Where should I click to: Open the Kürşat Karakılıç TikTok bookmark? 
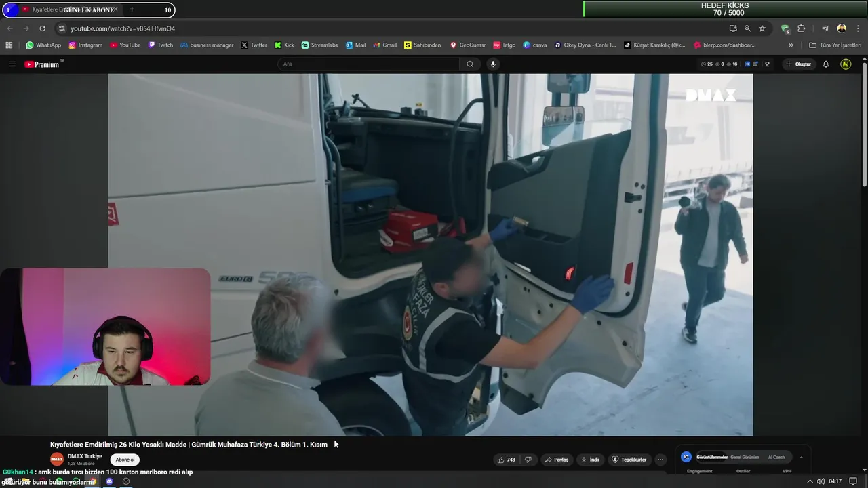[x=654, y=45]
